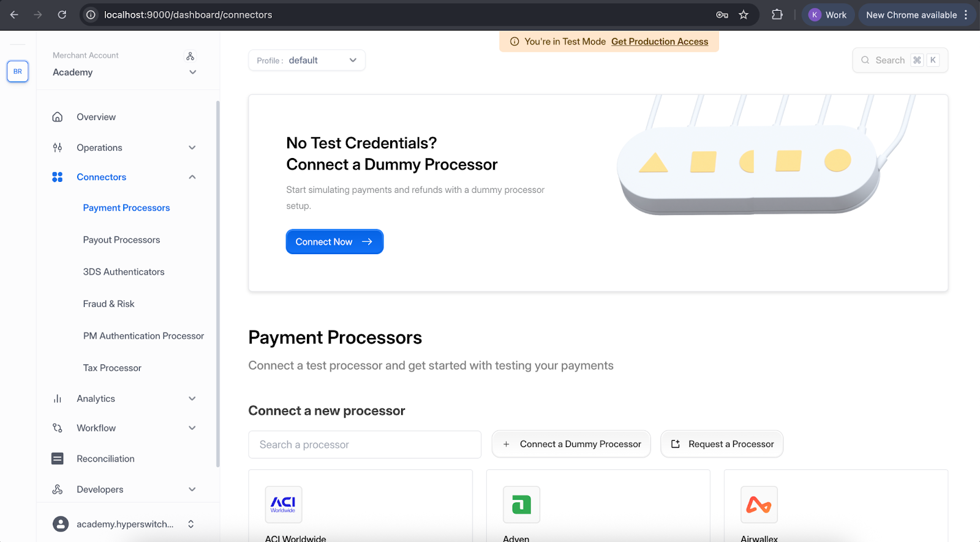Collapse the Connectors section chevron
This screenshot has height=542, width=980.
click(192, 177)
